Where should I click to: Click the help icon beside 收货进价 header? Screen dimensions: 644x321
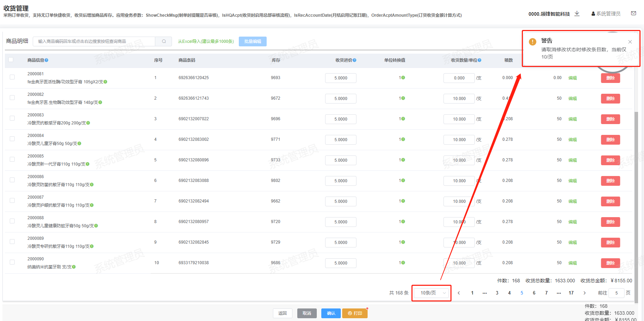point(354,60)
